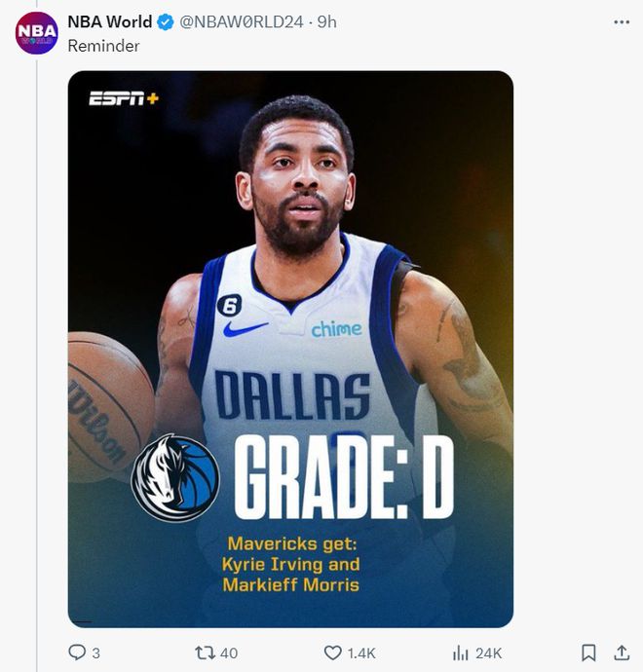Open the reply comment icon
Screen dimensions: 643x672
(77, 653)
